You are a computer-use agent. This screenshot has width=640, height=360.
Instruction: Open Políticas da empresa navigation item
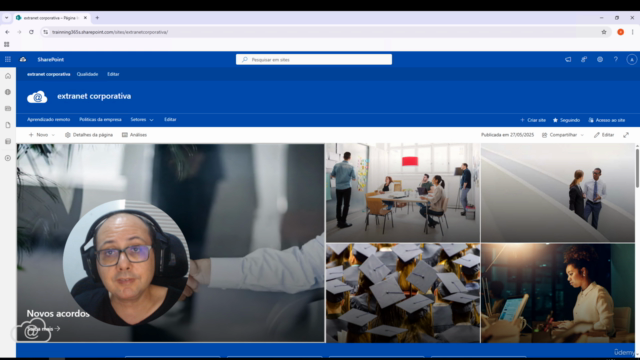click(x=100, y=120)
